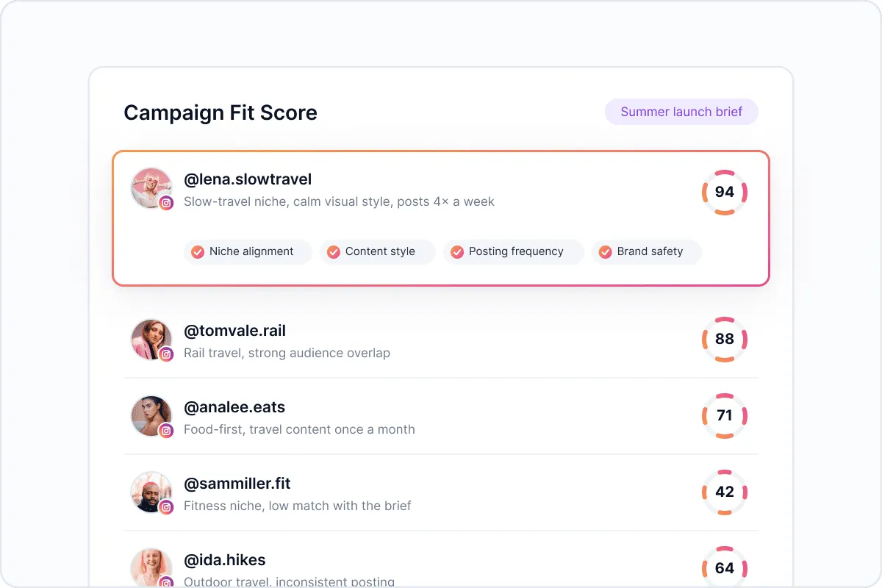This screenshot has width=882, height=588.
Task: Click Instagram badge on @lena.slowtravel avatar
Action: [x=167, y=203]
